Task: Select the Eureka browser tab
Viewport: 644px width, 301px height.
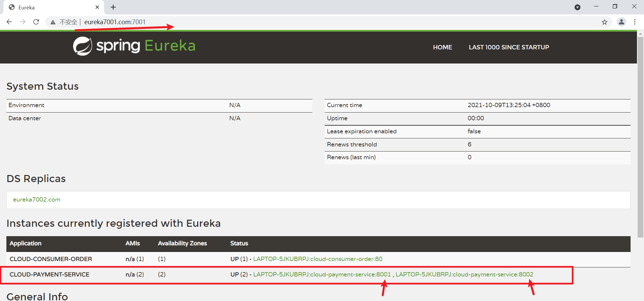Action: 54,7
